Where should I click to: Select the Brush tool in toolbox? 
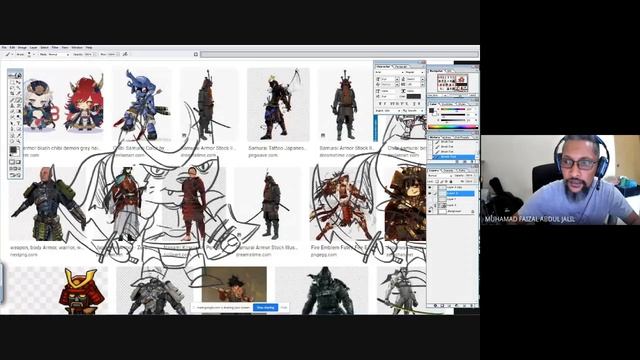pos(19,100)
